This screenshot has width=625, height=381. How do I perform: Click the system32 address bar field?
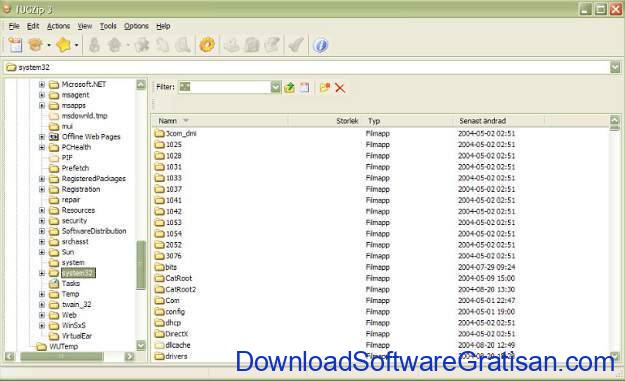click(307, 67)
